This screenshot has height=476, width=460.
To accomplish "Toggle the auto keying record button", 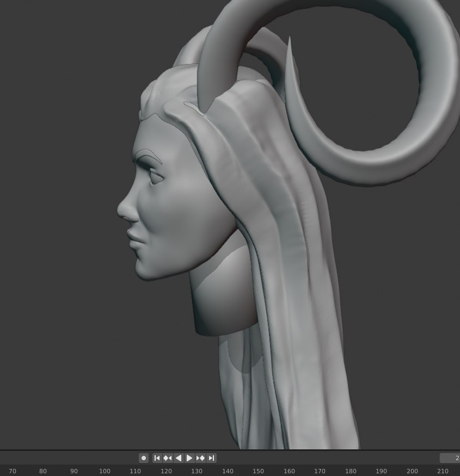I will click(x=144, y=458).
